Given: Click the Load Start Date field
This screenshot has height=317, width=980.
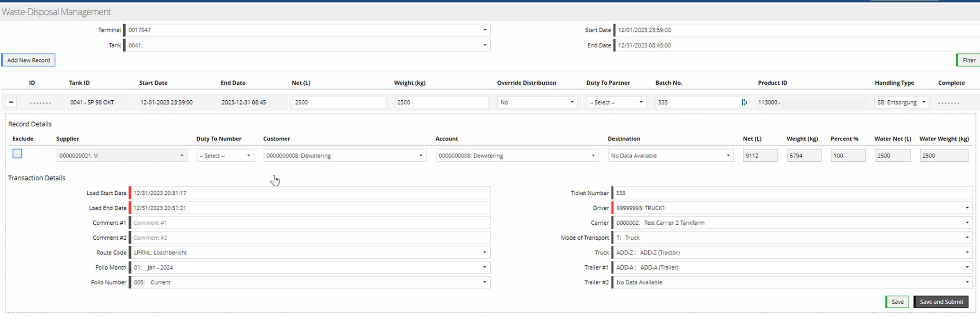Looking at the screenshot, I should pos(310,193).
